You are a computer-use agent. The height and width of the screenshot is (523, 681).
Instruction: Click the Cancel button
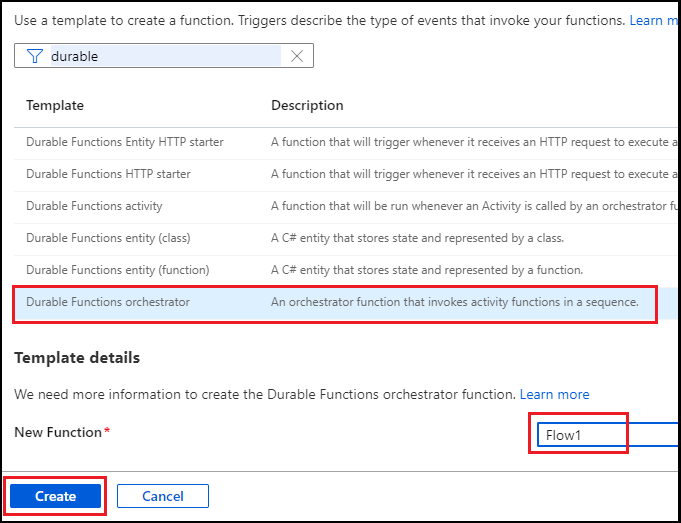pos(163,496)
